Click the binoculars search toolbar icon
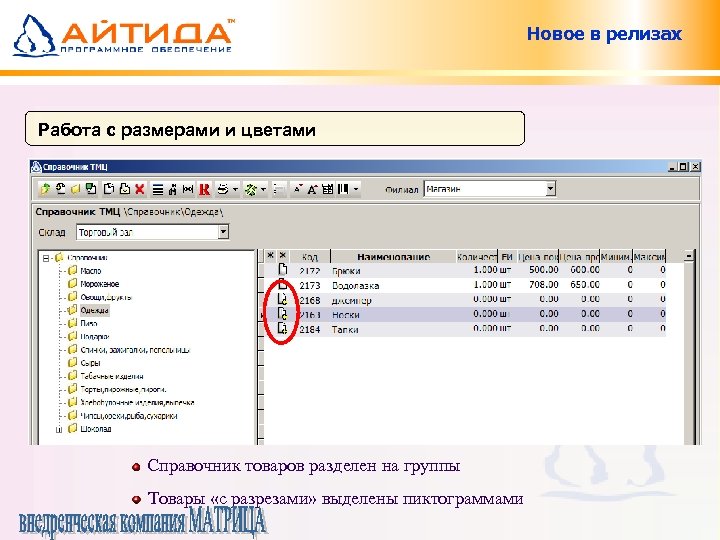The image size is (720, 540). tap(173, 189)
